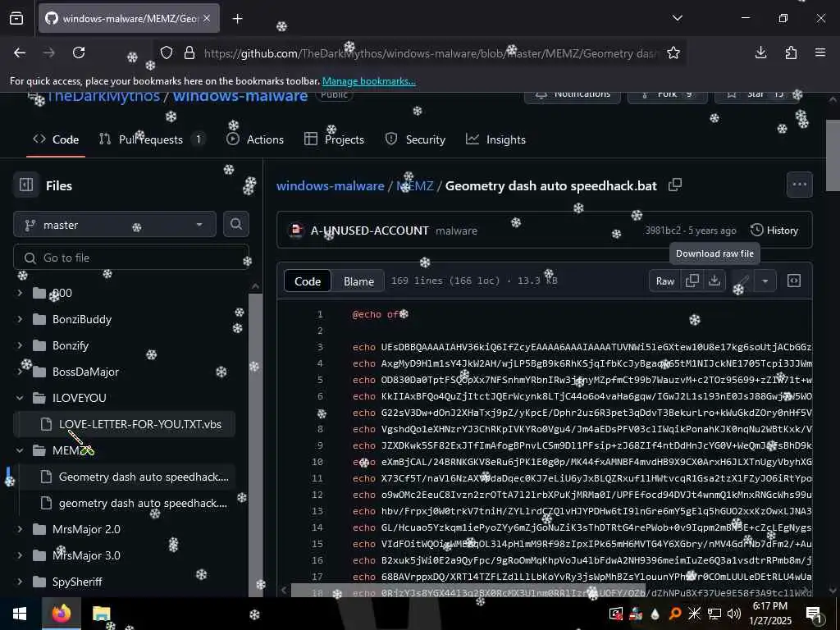The height and width of the screenshot is (630, 840).
Task: Open Firefox from the taskbar
Action: (62, 614)
